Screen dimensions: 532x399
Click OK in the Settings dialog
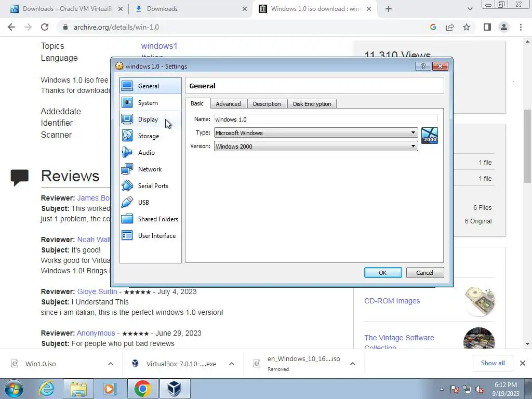point(383,272)
